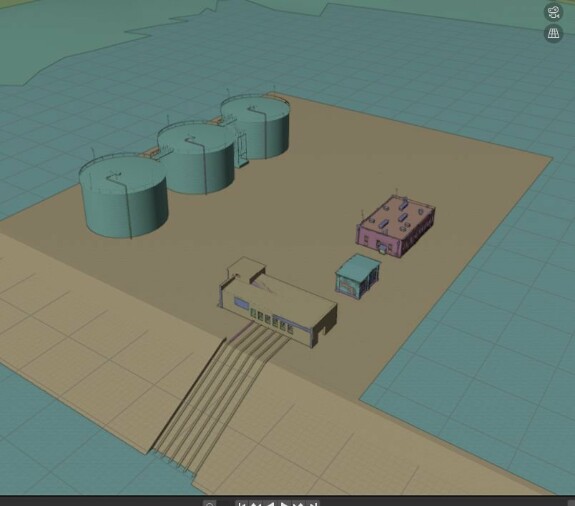Select the nearest large cylindrical storage tank

(x=124, y=196)
